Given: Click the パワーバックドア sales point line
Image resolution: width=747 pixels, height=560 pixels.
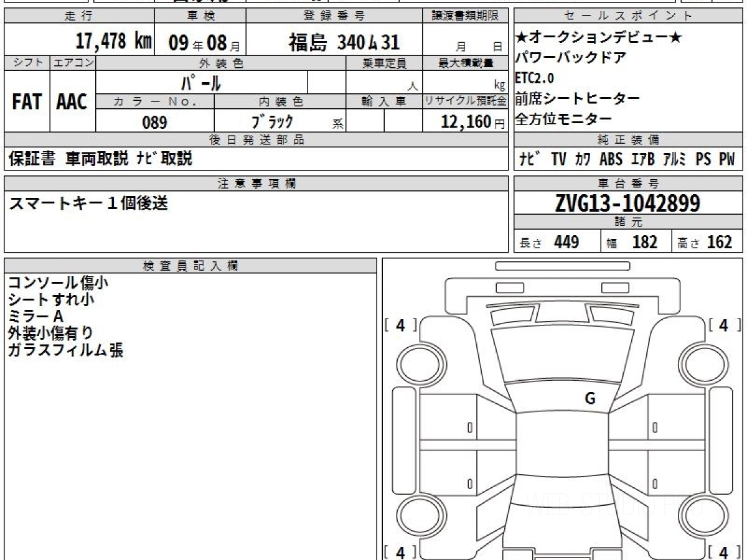Looking at the screenshot, I should pyautogui.click(x=571, y=58).
